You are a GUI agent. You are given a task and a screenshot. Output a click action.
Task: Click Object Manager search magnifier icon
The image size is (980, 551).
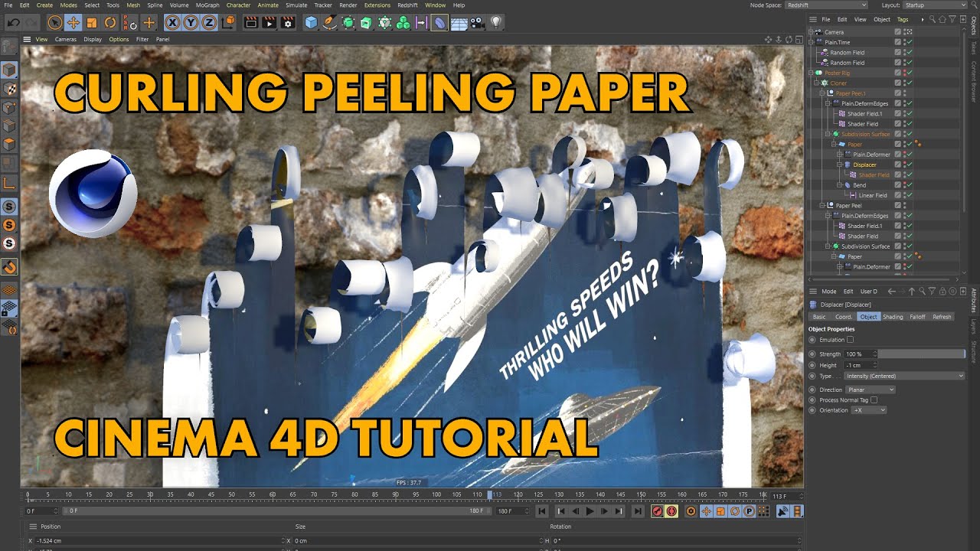coord(932,19)
